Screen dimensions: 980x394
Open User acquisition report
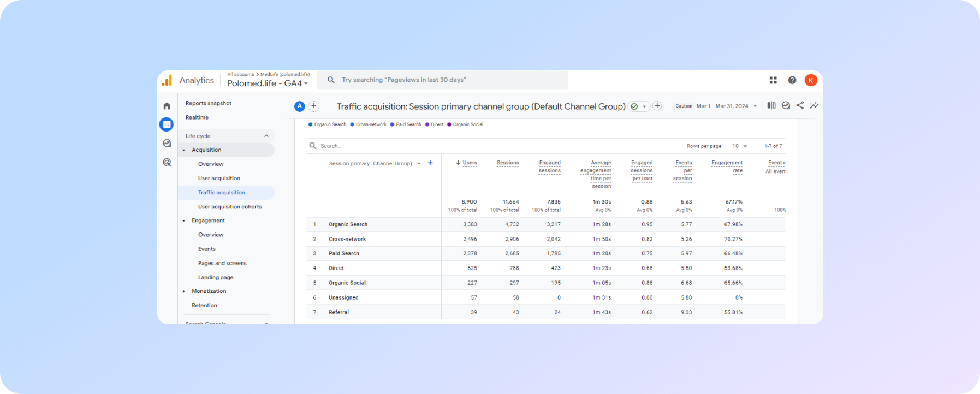click(x=219, y=178)
